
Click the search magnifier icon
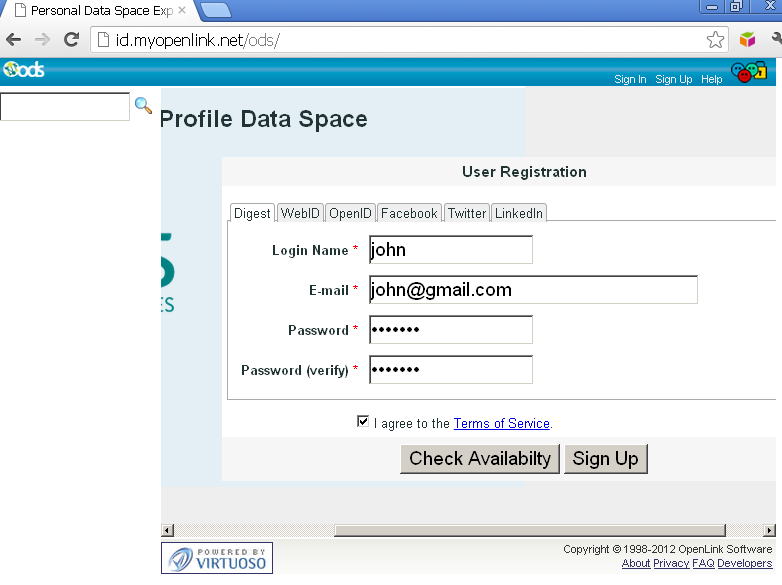pyautogui.click(x=143, y=105)
